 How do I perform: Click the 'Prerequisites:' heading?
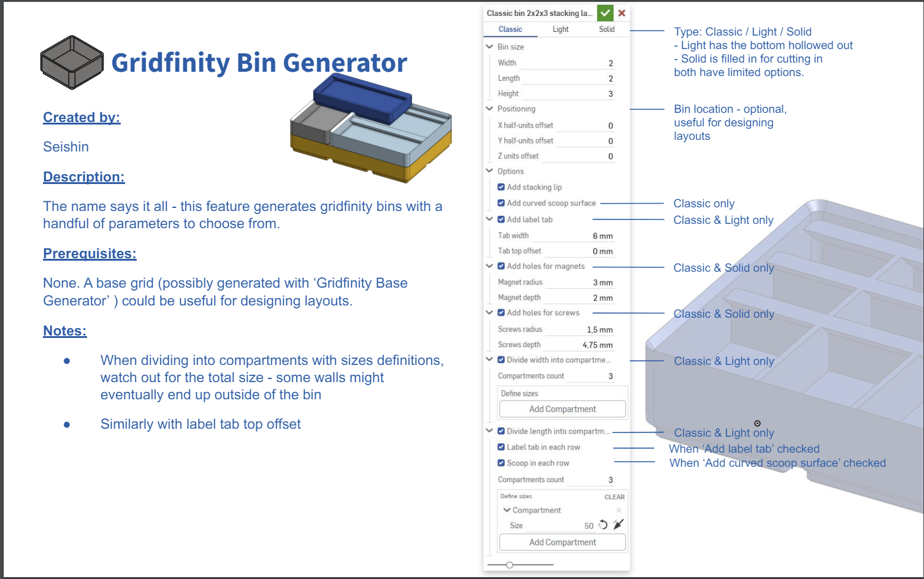coord(90,253)
